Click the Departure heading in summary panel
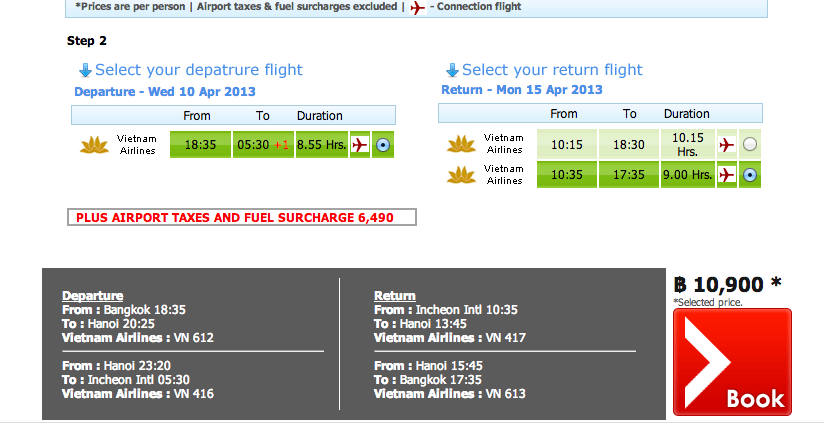The image size is (824, 423). 92,295
